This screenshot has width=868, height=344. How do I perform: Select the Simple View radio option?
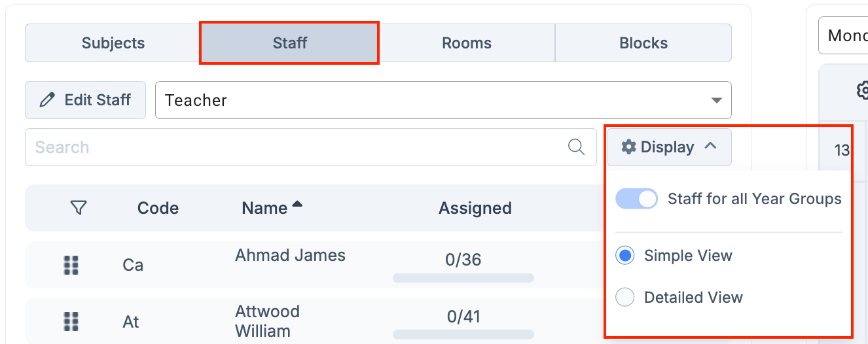click(625, 256)
